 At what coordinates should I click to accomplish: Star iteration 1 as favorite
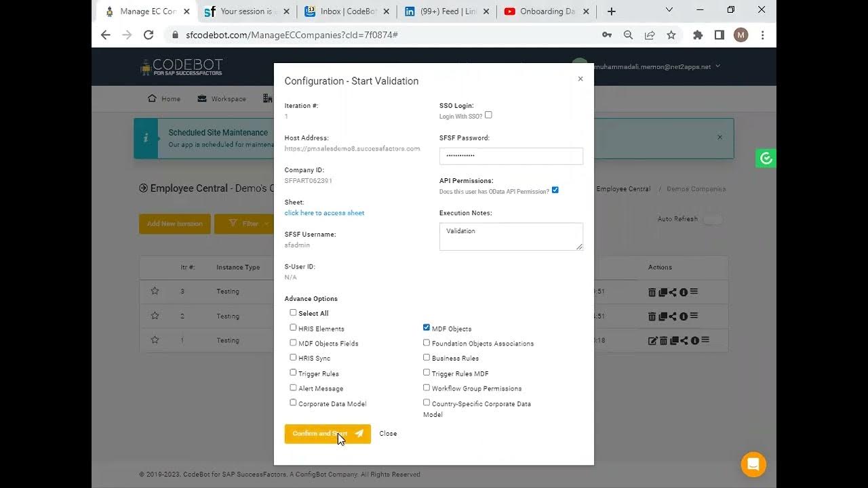coord(155,340)
